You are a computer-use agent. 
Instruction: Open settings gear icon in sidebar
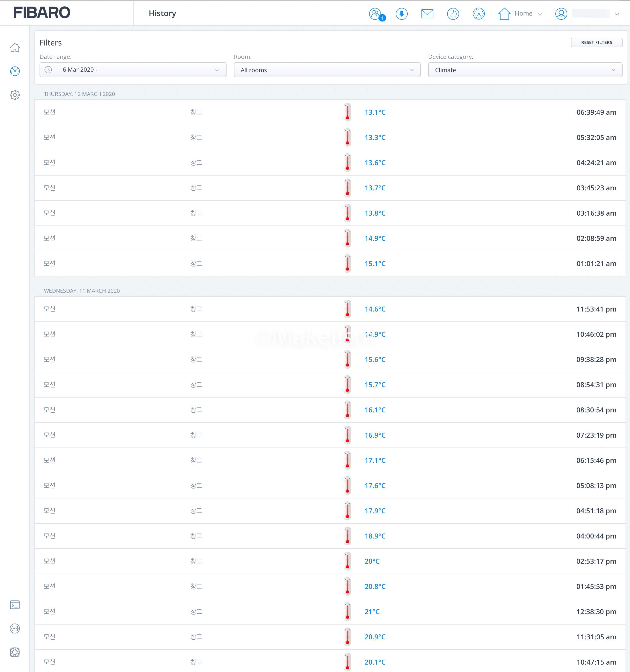click(15, 95)
